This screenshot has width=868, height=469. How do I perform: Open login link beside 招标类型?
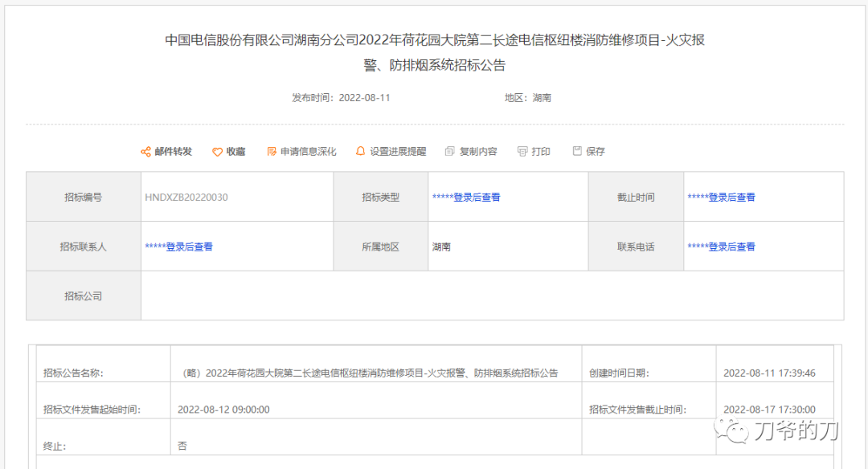coord(466,197)
